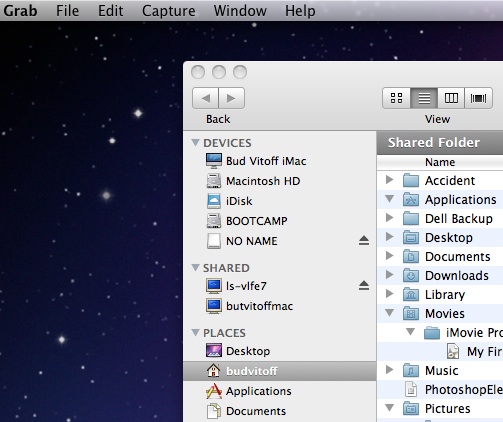Collapse the PLACES sidebar section
The image size is (503, 422).
(195, 333)
